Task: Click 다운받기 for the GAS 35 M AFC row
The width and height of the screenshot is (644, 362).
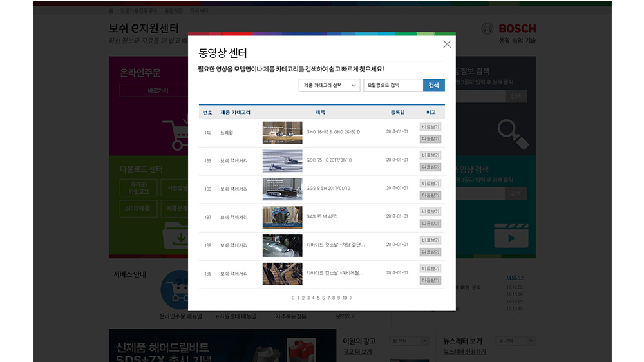Action: [x=430, y=224]
